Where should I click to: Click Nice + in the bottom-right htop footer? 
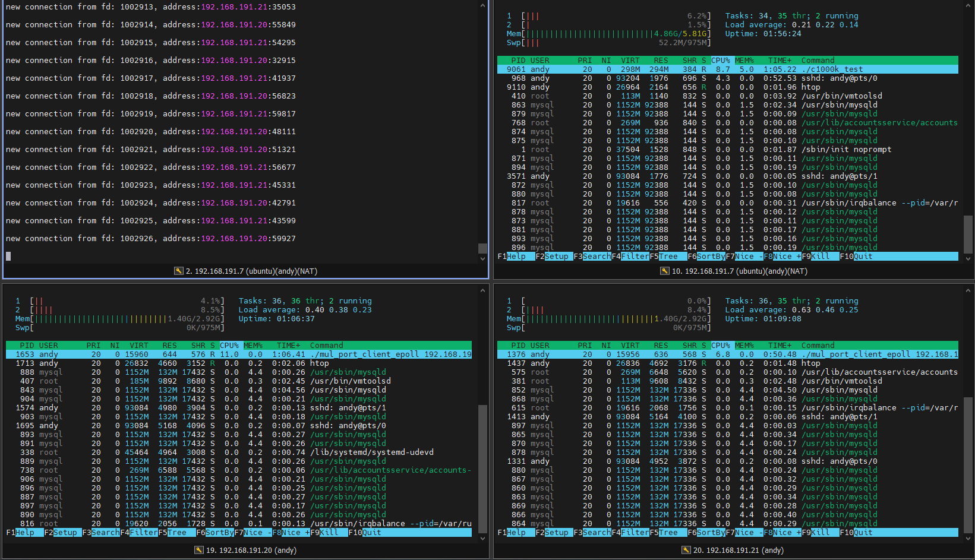[x=787, y=533]
